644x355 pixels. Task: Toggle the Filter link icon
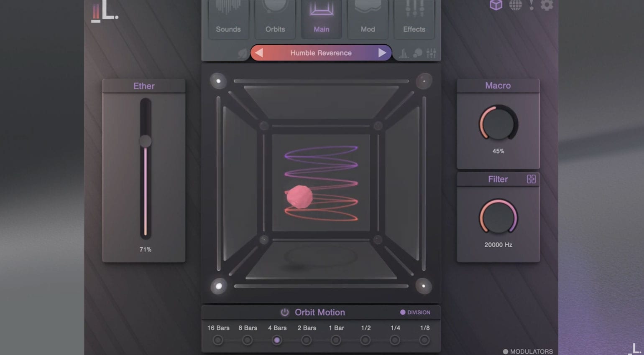(532, 179)
